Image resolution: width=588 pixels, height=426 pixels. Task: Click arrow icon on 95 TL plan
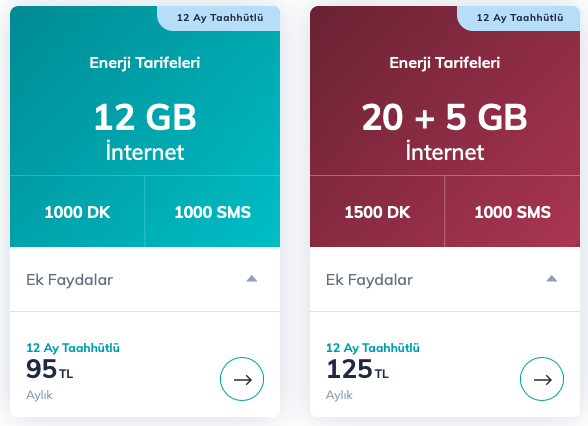[242, 379]
